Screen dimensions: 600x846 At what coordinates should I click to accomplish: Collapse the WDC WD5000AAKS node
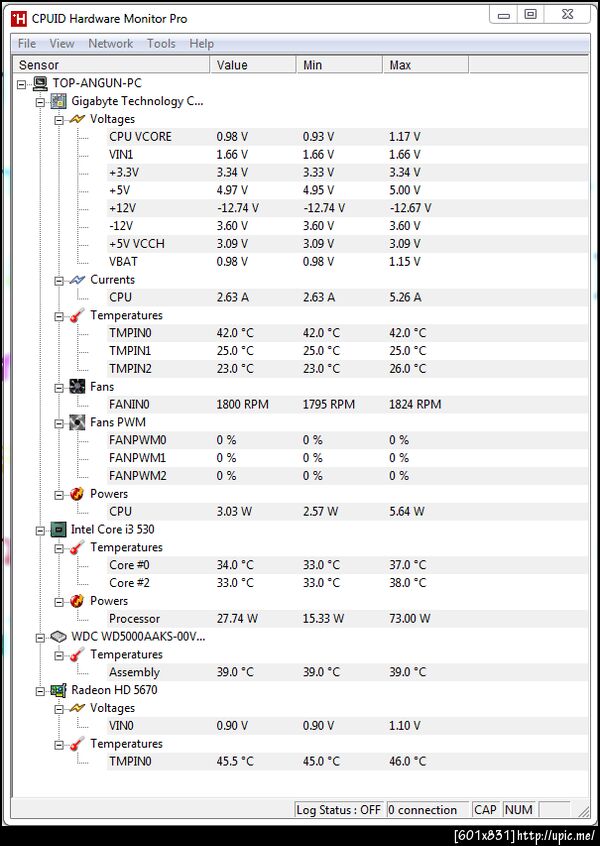40,638
